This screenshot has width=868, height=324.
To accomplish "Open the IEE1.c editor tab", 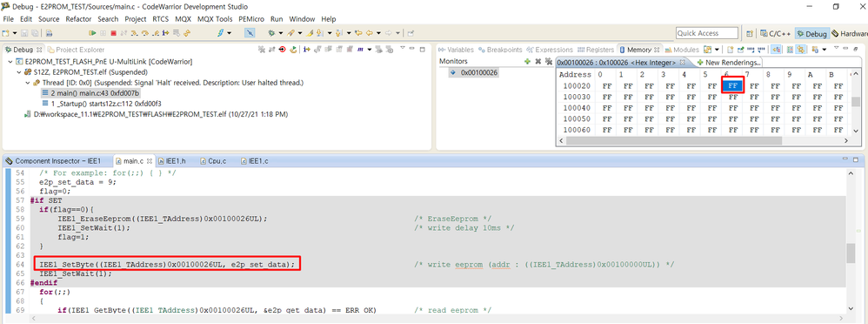I will click(x=255, y=161).
